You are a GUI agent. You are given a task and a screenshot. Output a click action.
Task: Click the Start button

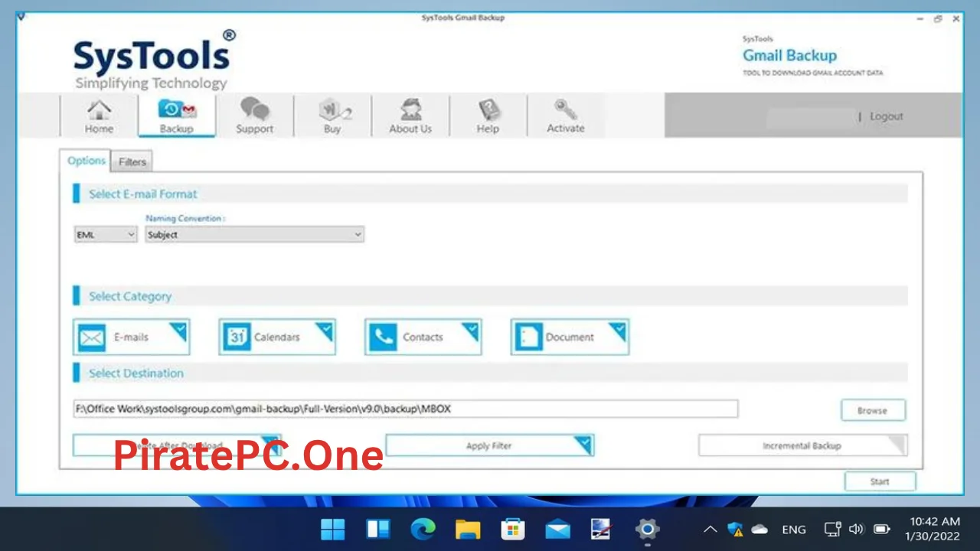coord(880,481)
